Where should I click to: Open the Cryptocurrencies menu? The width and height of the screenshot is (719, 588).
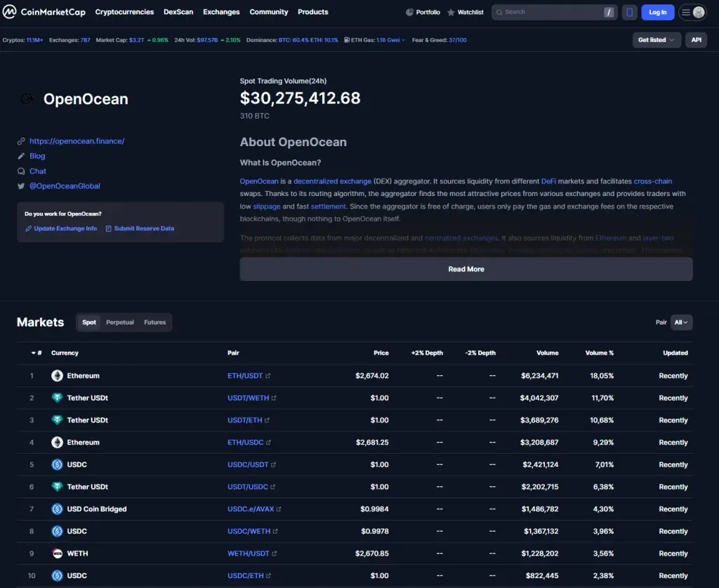click(x=124, y=12)
